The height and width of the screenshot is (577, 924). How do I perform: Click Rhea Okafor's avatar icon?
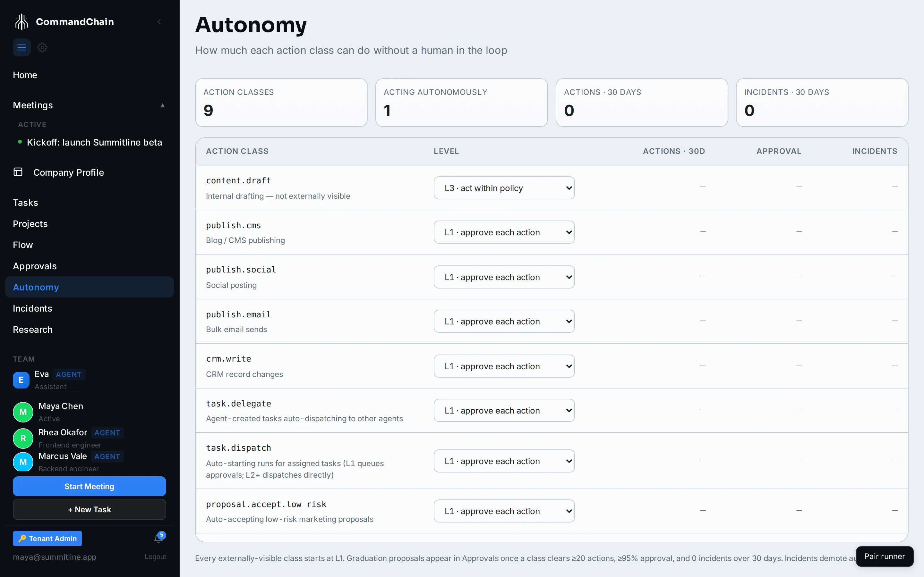click(23, 438)
